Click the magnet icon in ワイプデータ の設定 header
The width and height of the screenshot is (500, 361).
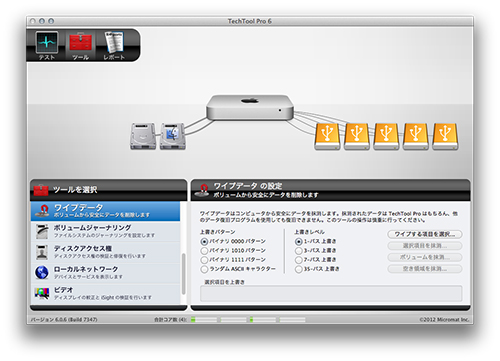tap(202, 190)
